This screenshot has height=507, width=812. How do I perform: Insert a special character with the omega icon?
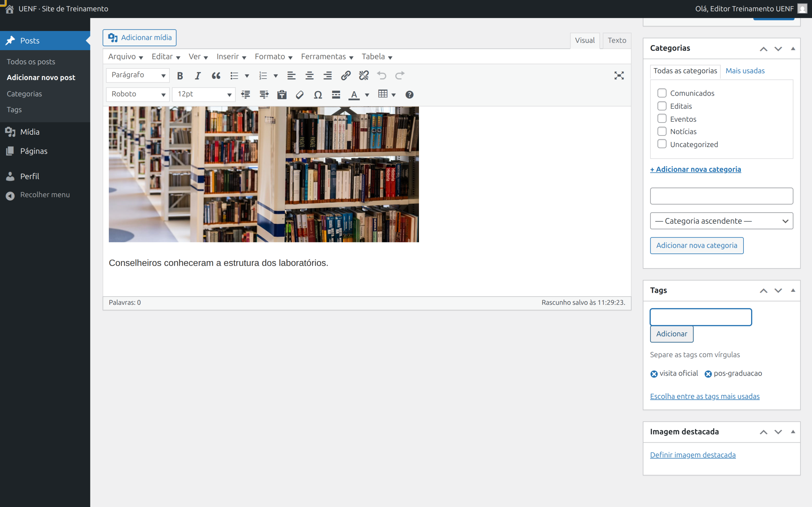click(318, 95)
